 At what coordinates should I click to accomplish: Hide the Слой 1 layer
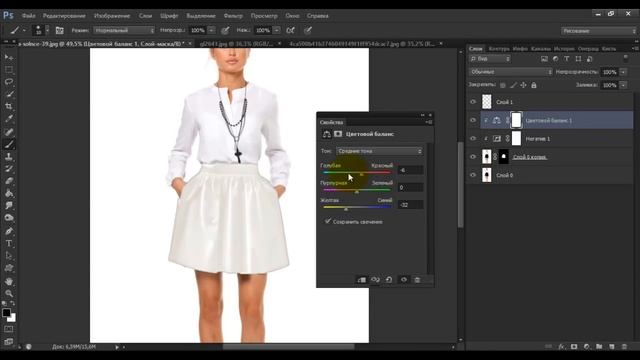pyautogui.click(x=473, y=102)
